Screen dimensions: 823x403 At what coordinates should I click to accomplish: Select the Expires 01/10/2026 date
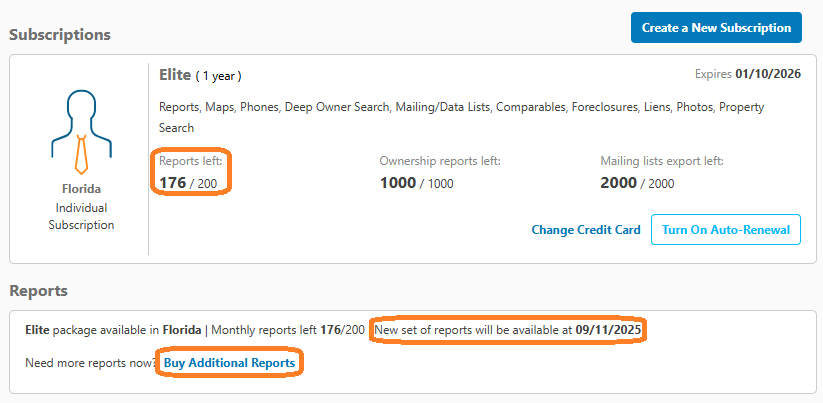point(748,74)
